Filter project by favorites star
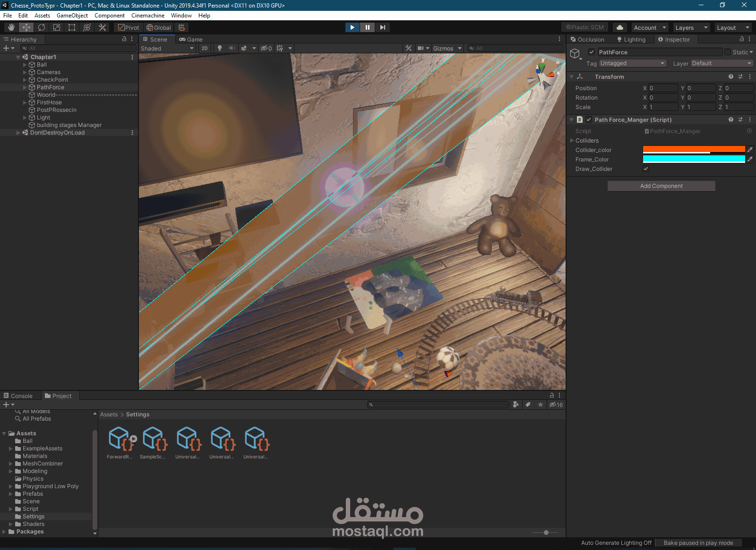Screen dimensions: 756x550 [x=541, y=405]
